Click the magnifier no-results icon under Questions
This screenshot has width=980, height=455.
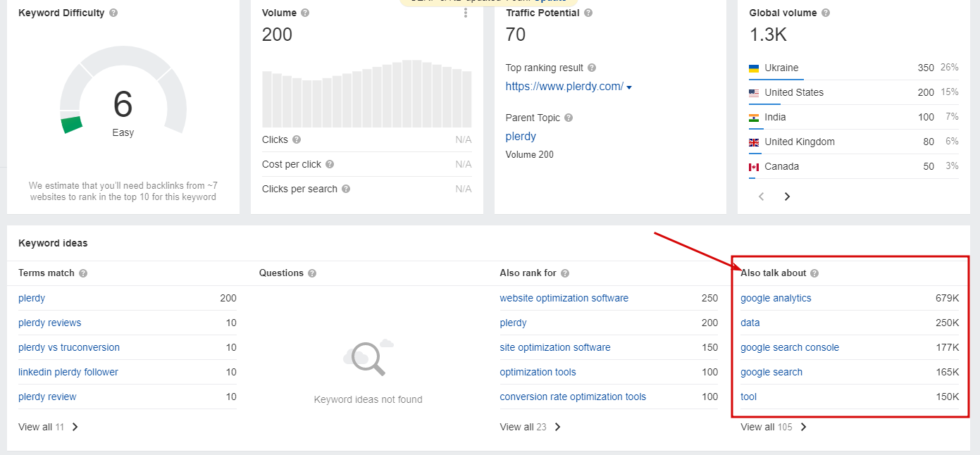368,357
